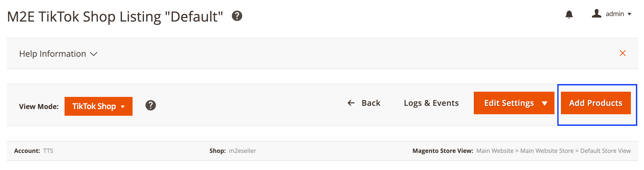Click the admin username text
This screenshot has height=170, width=644.
pyautogui.click(x=615, y=14)
